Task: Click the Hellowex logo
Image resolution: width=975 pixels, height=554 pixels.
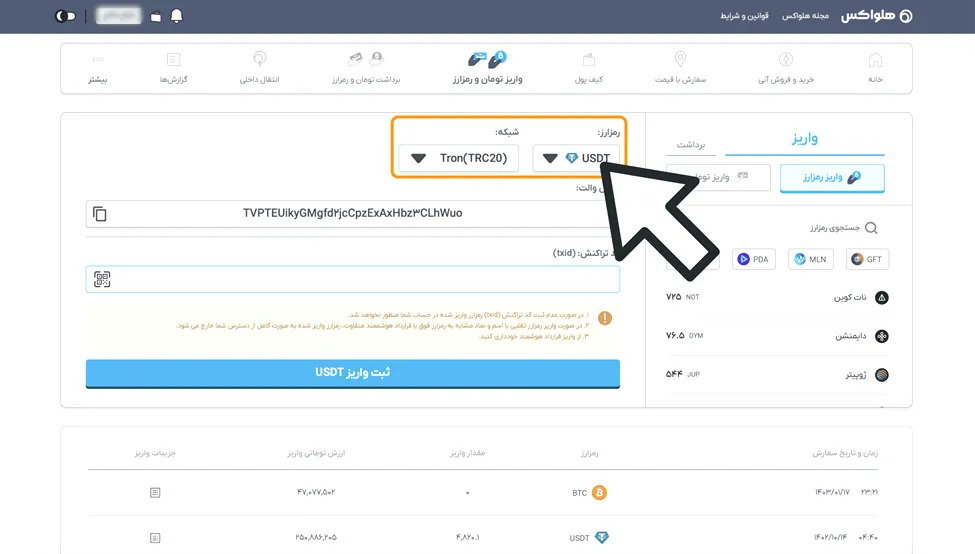Action: (877, 16)
